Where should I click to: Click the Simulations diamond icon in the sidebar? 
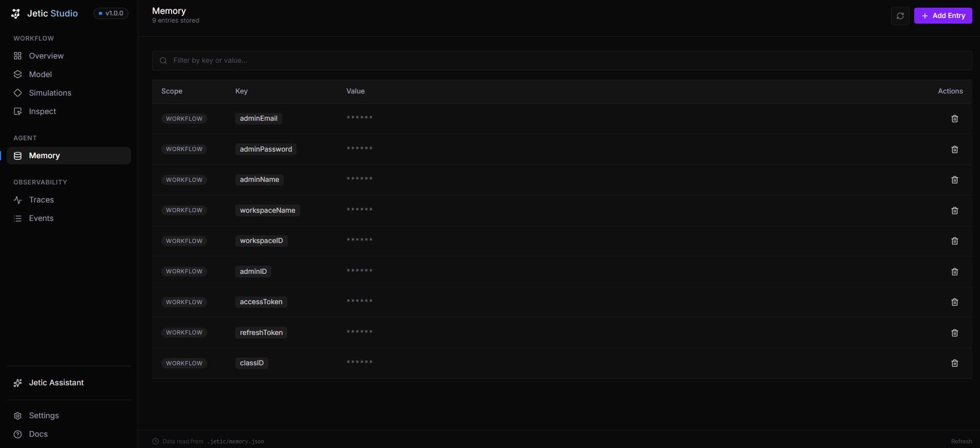17,92
